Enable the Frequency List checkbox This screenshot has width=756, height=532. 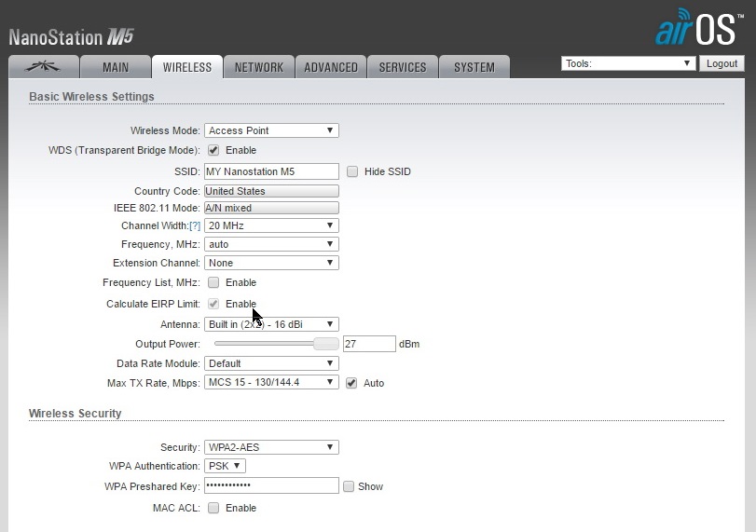[x=213, y=282]
